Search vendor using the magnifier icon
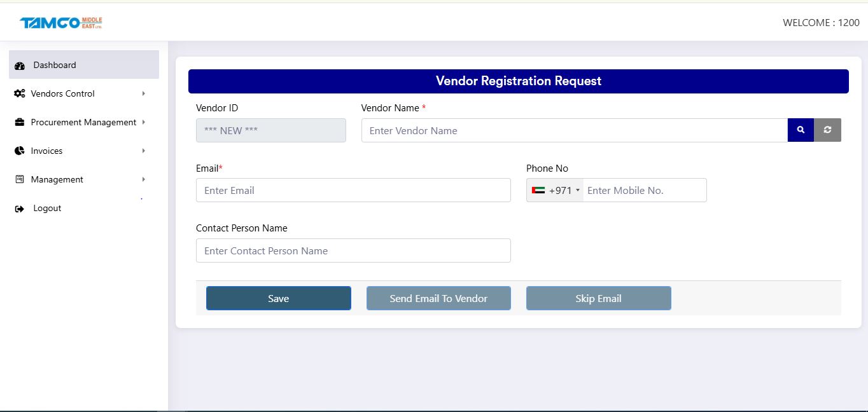Screen dimensions: 868x412 pyautogui.click(x=800, y=130)
